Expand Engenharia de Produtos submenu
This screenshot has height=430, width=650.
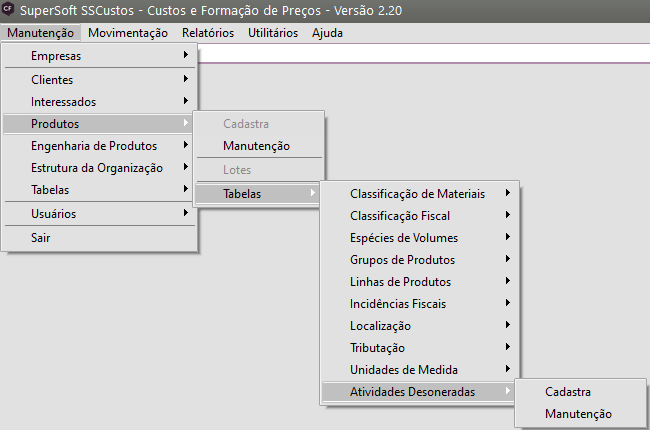(100, 146)
